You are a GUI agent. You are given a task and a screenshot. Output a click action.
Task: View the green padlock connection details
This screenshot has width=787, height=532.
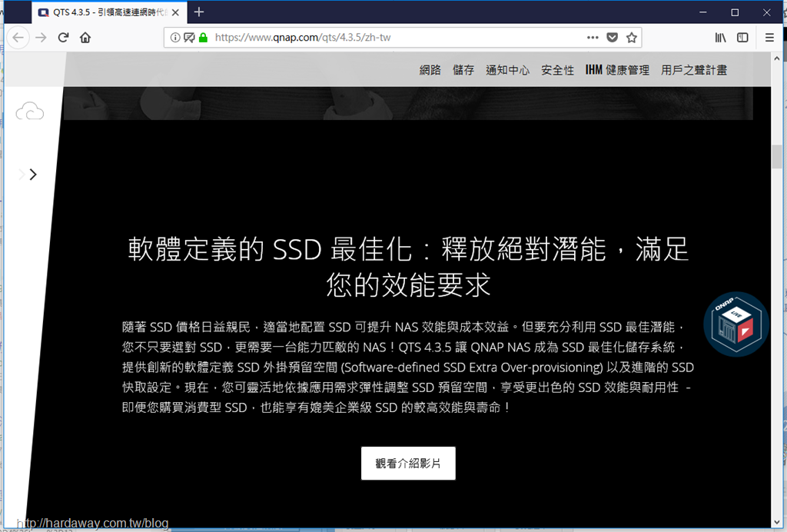[x=203, y=38]
